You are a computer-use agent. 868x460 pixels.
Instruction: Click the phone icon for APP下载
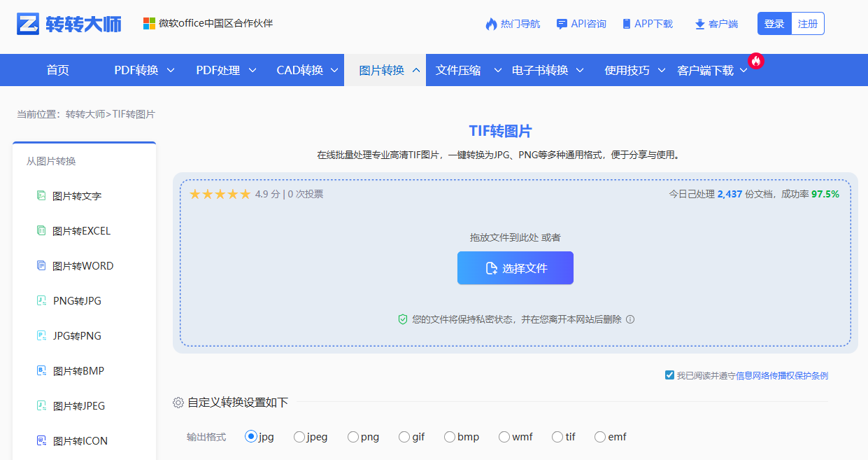click(x=627, y=23)
